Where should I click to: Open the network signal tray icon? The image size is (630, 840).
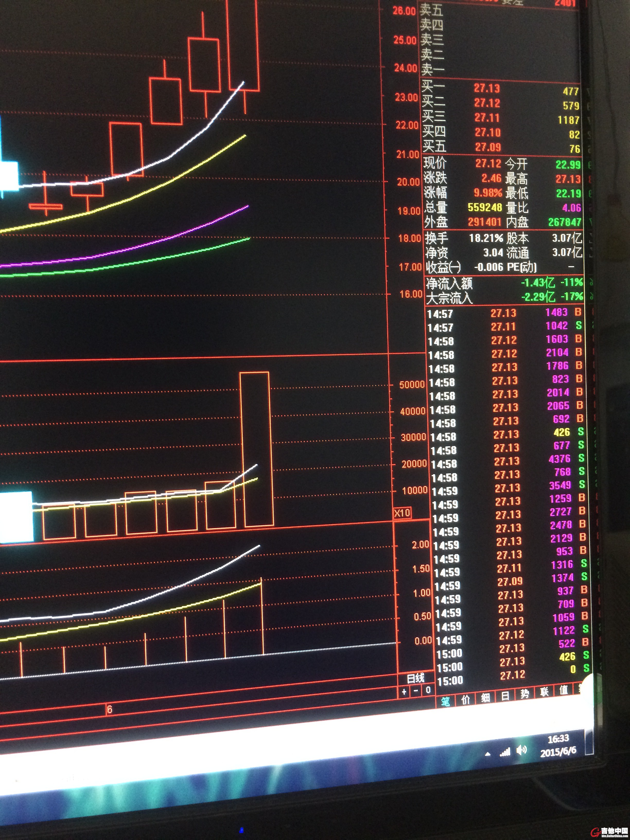coord(505,752)
